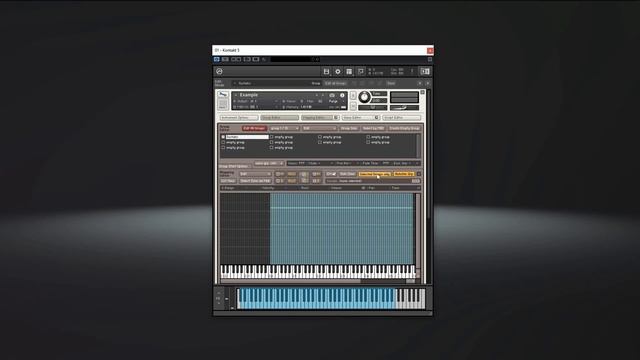Image resolution: width=640 pixels, height=360 pixels.
Task: Tick first-column second-row empty group checkbox
Action: pyautogui.click(x=223, y=142)
